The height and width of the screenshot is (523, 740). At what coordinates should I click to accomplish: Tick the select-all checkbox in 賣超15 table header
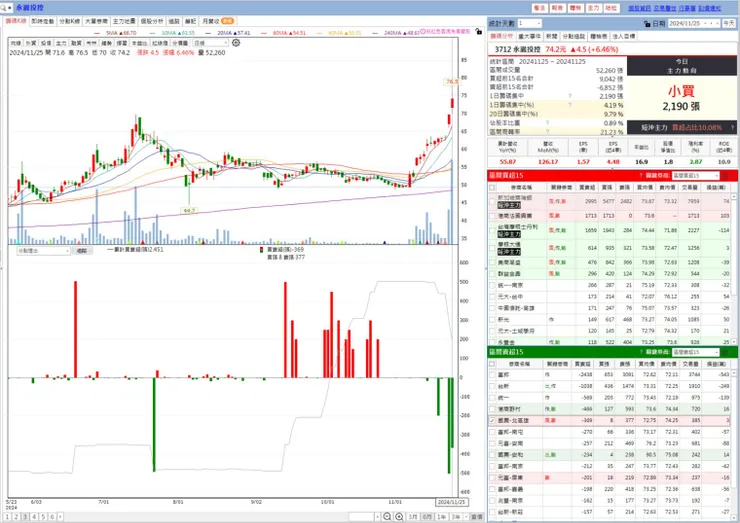coord(492,364)
